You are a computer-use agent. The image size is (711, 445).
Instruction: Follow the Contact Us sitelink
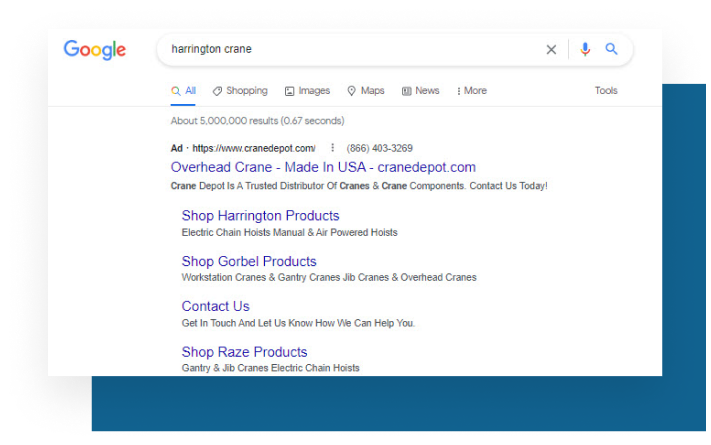click(215, 306)
